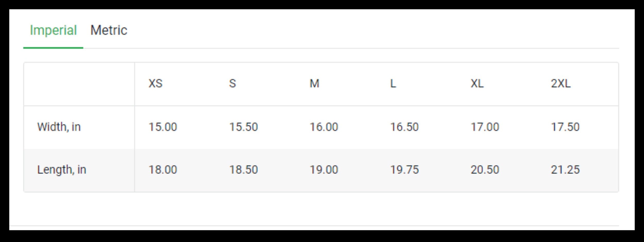Select the S width value 15.50
This screenshot has width=644, height=242.
point(243,127)
